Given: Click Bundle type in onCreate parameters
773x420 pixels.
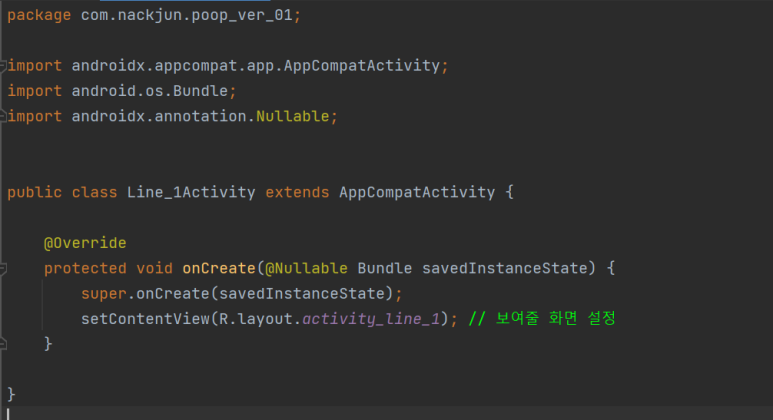Looking at the screenshot, I should (385, 268).
